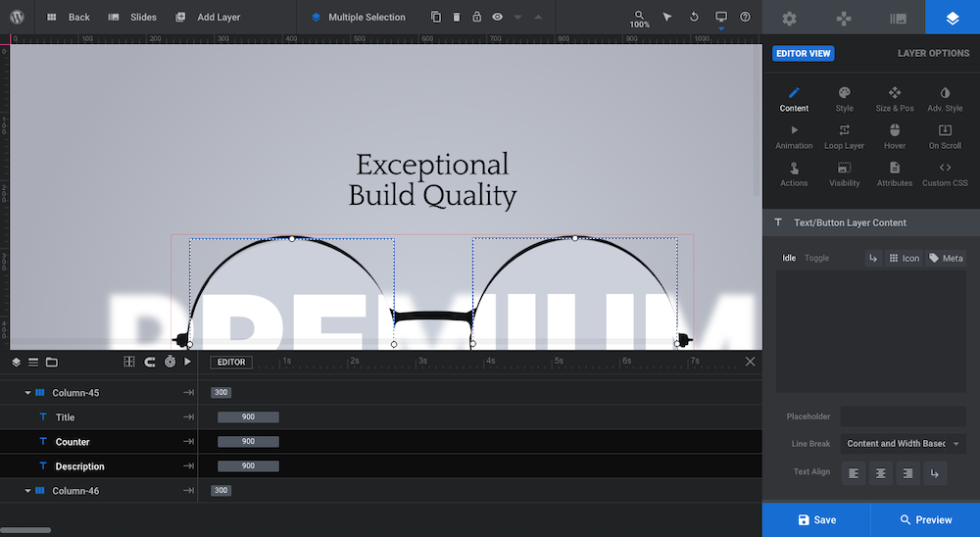Open the Add Layer menu
The image size is (980, 537).
pyautogui.click(x=208, y=17)
